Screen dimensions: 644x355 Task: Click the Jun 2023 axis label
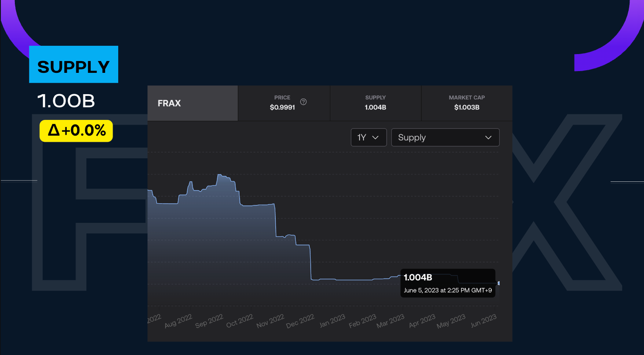[483, 321]
